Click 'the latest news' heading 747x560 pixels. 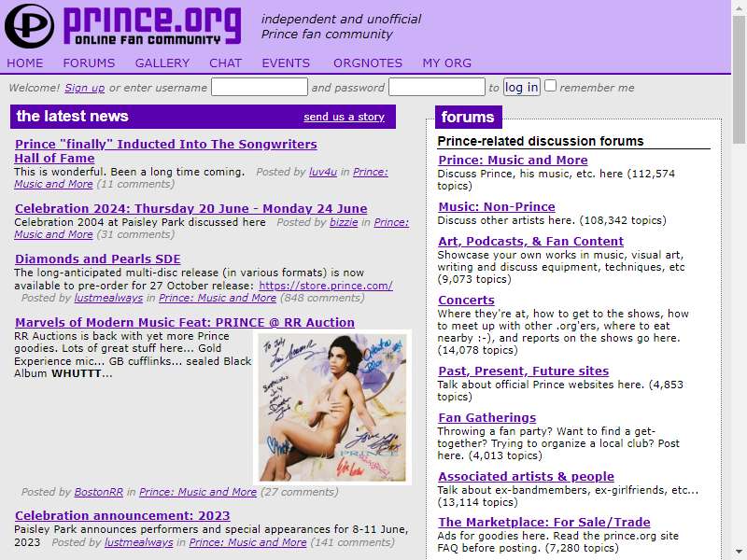coord(73,116)
